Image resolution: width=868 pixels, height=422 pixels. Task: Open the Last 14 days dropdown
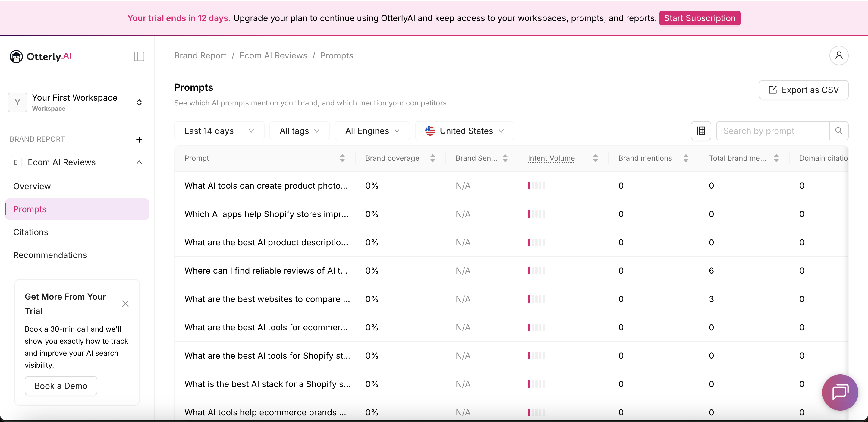[219, 131]
